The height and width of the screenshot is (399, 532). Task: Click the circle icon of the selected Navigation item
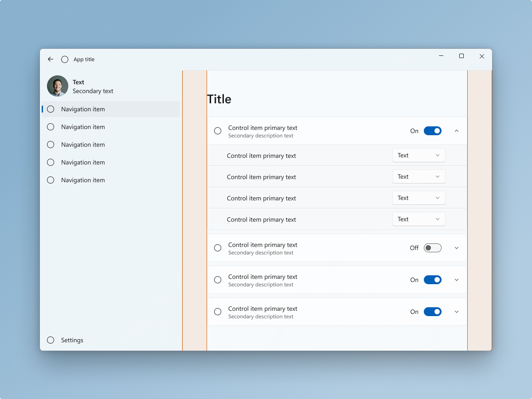click(x=51, y=109)
